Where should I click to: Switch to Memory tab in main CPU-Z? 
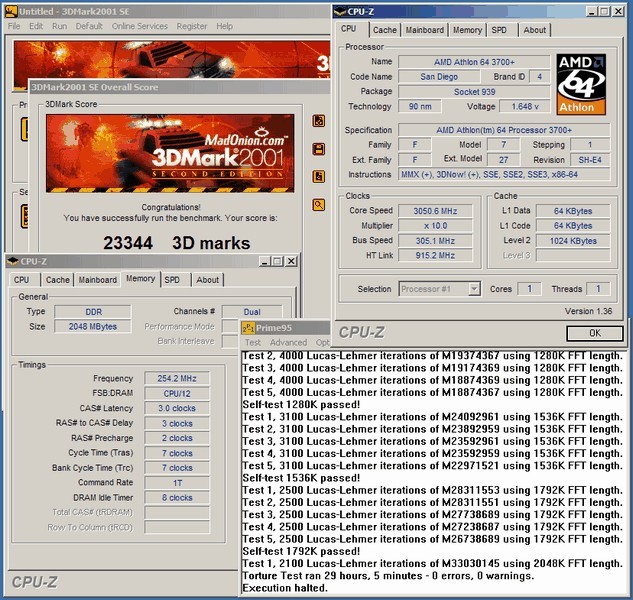(467, 30)
